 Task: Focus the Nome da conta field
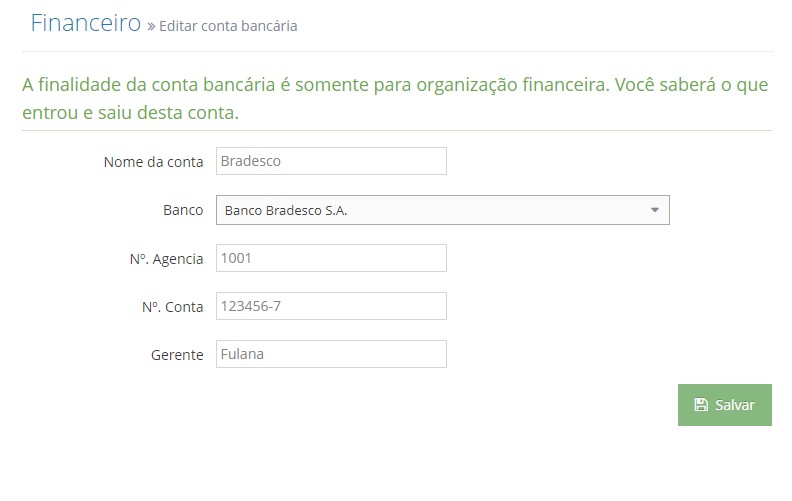331,161
